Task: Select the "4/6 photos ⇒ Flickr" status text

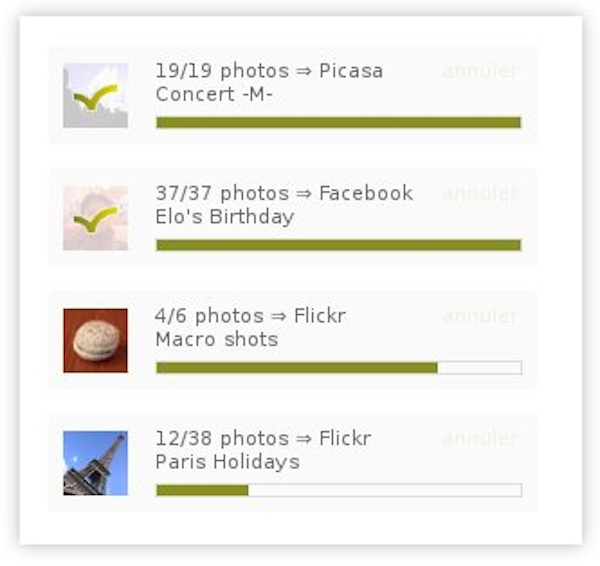Action: pos(250,316)
